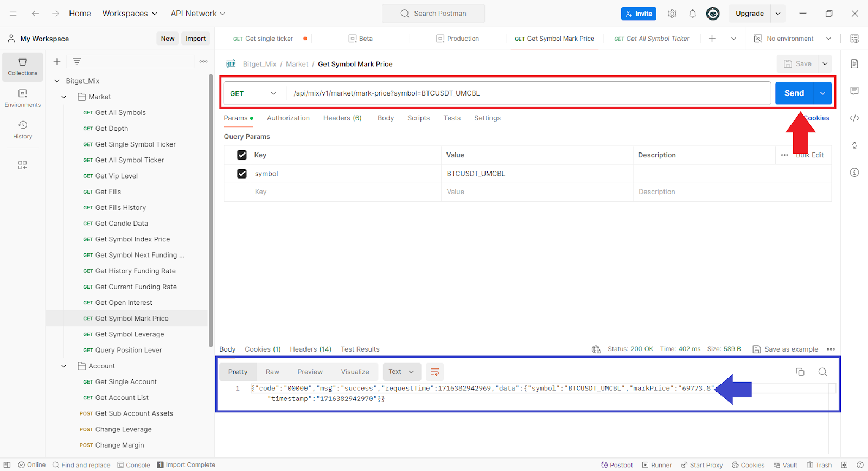The width and height of the screenshot is (868, 471).
Task: Go forward with the right arrow
Action: pyautogui.click(x=55, y=14)
